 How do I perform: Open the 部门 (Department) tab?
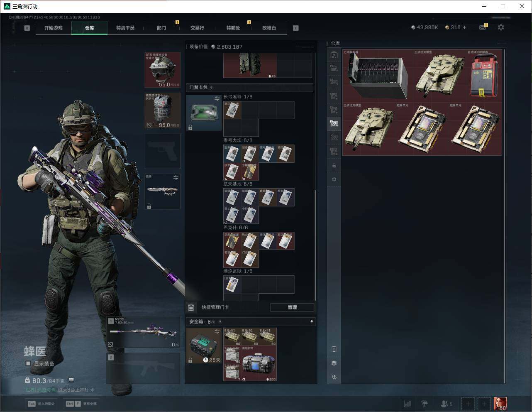161,28
